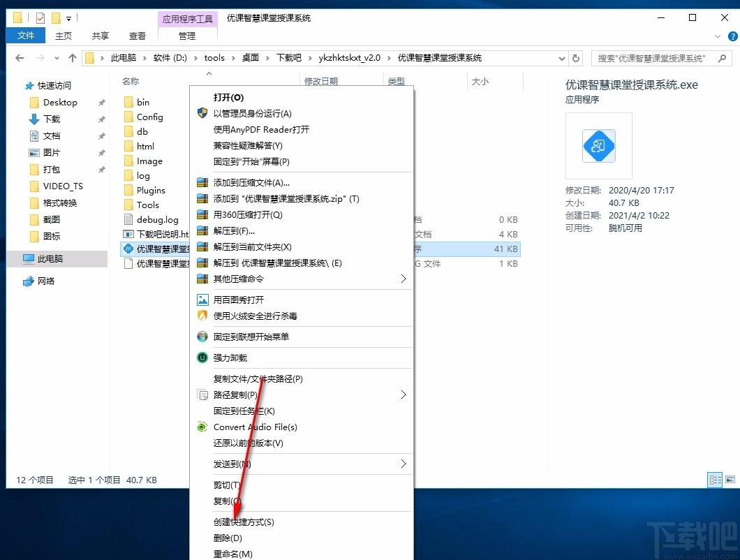Viewport: 740px width, 560px height.
Task: Click blue app icon in preview pane
Action: (x=598, y=145)
